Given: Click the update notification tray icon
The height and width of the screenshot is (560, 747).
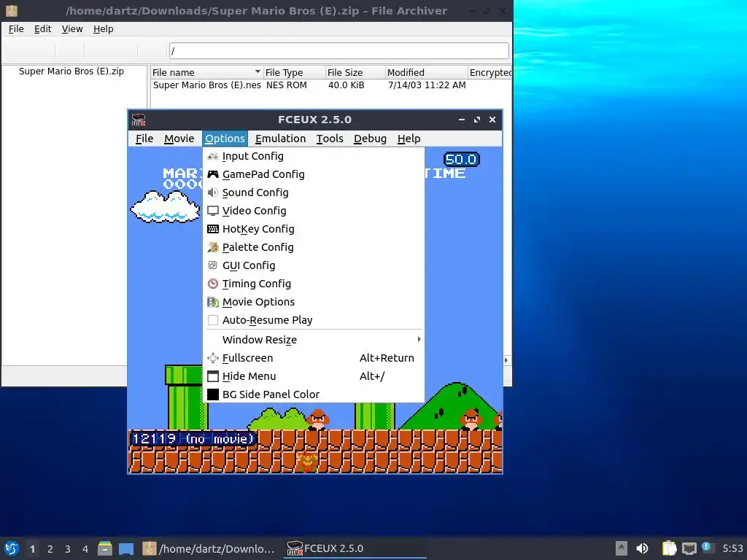Looking at the screenshot, I should click(706, 547).
